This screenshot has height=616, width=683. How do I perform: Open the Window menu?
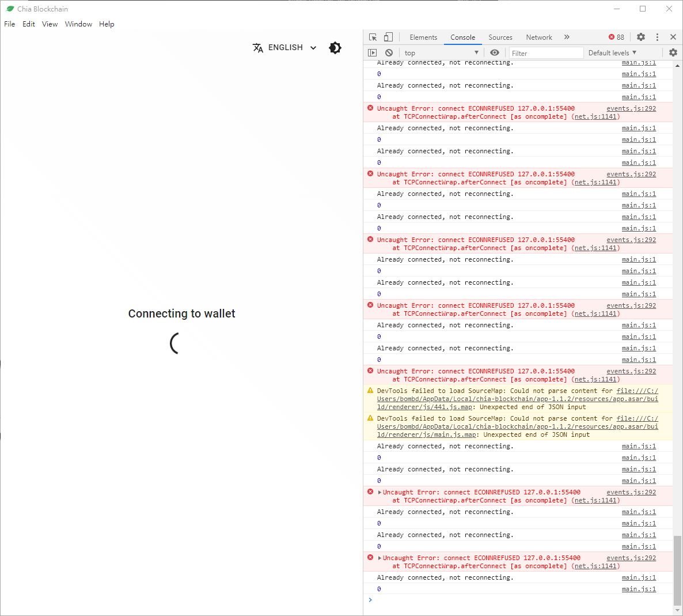coord(78,24)
